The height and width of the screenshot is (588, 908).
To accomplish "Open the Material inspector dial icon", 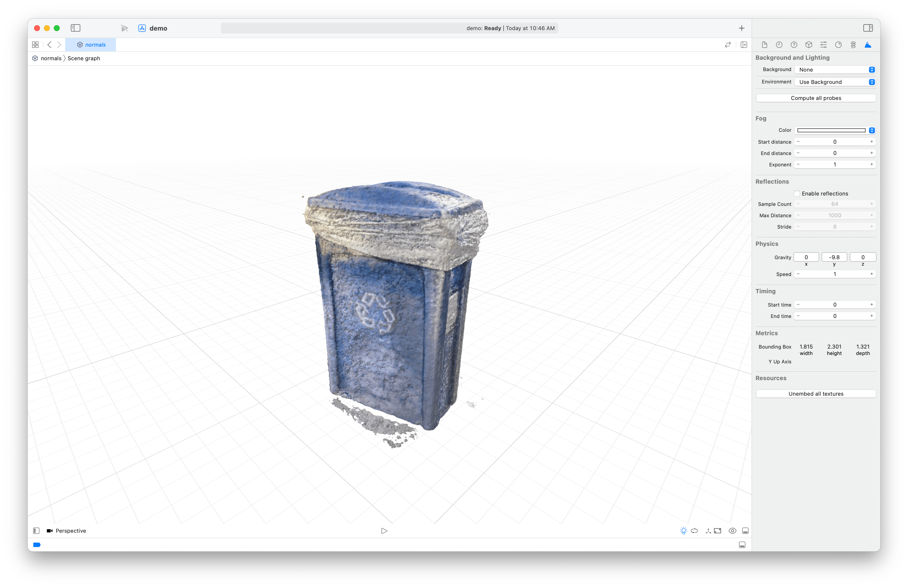I will (x=838, y=45).
